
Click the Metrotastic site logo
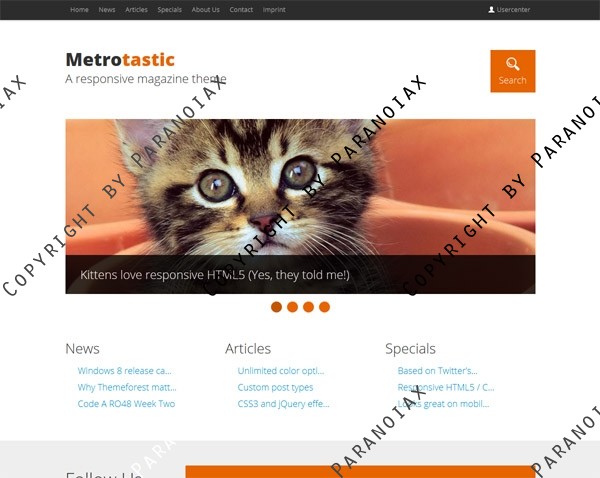point(120,60)
